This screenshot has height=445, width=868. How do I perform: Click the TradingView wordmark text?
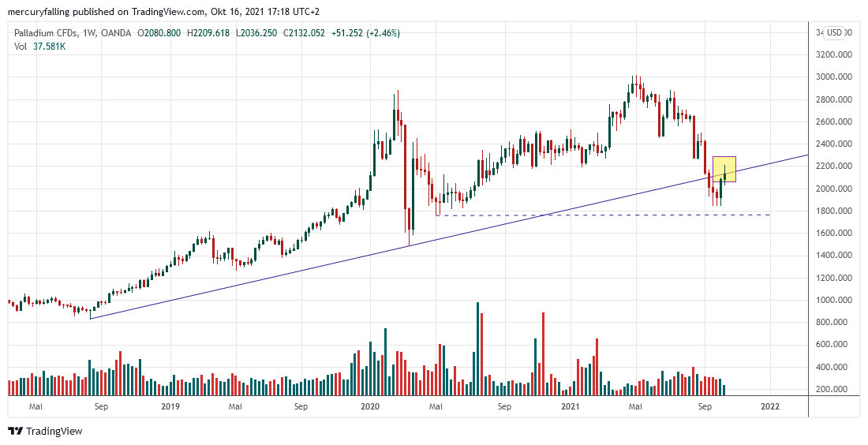pos(54,432)
